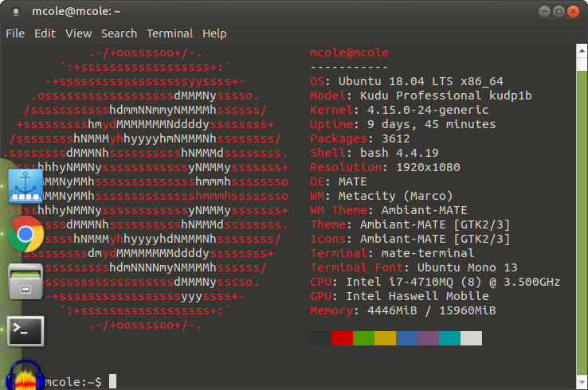Screen dimensions: 588x390
Task: Click the yellow color block in neofetch palette
Action: [x=385, y=338]
